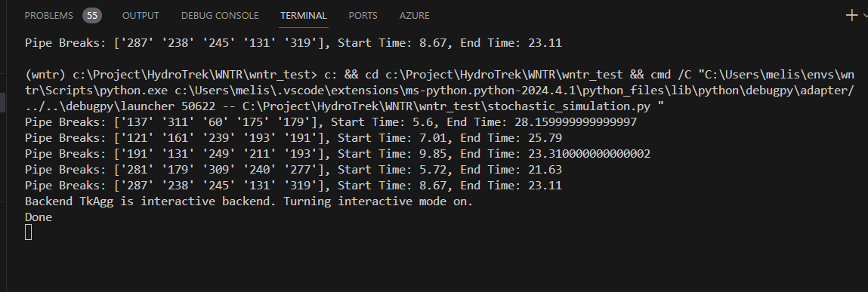The image size is (868, 292).
Task: Click the Backend TkAgg interactive backend message
Action: [249, 201]
